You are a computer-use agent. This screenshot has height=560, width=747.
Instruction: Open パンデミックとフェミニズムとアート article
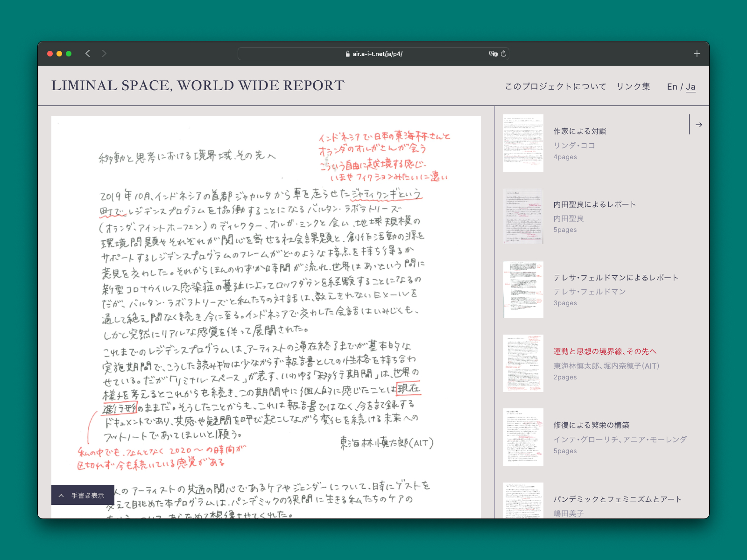[x=617, y=499]
